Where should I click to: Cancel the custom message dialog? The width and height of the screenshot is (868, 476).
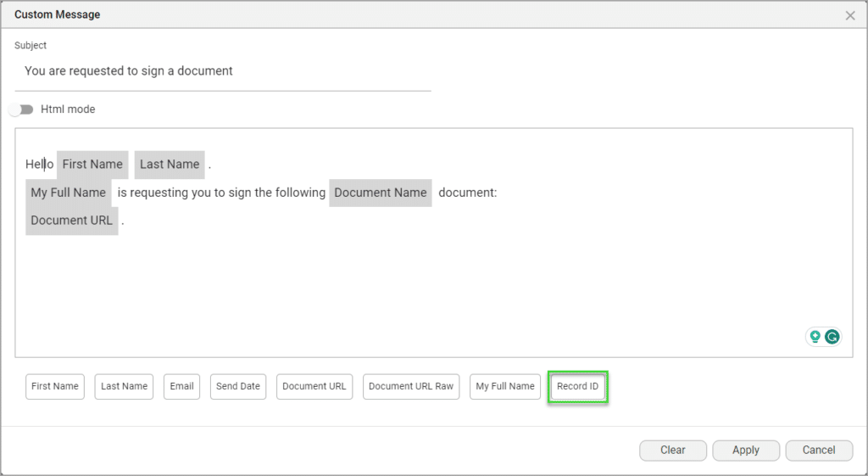[818, 450]
